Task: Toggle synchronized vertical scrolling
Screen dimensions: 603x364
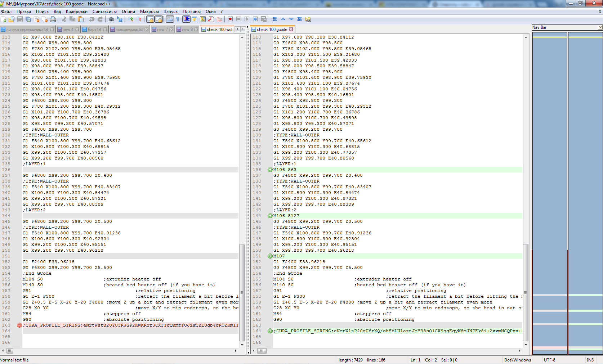Action: pyautogui.click(x=150, y=19)
